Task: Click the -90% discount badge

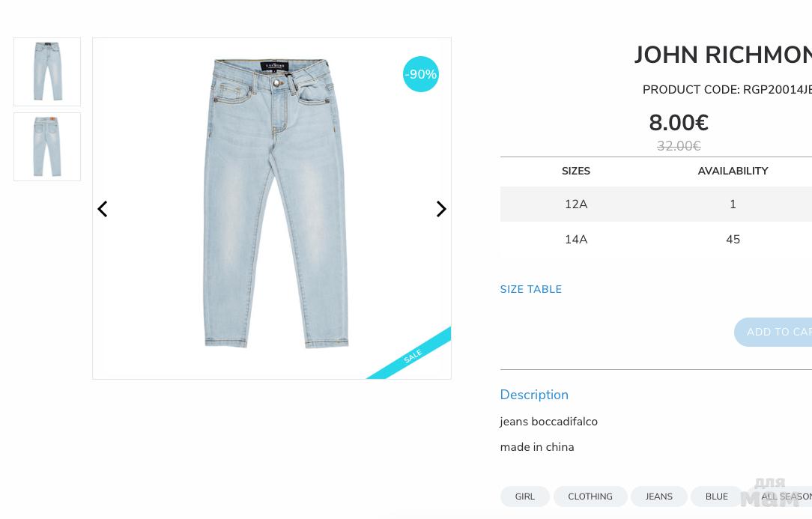Action: pyautogui.click(x=421, y=74)
